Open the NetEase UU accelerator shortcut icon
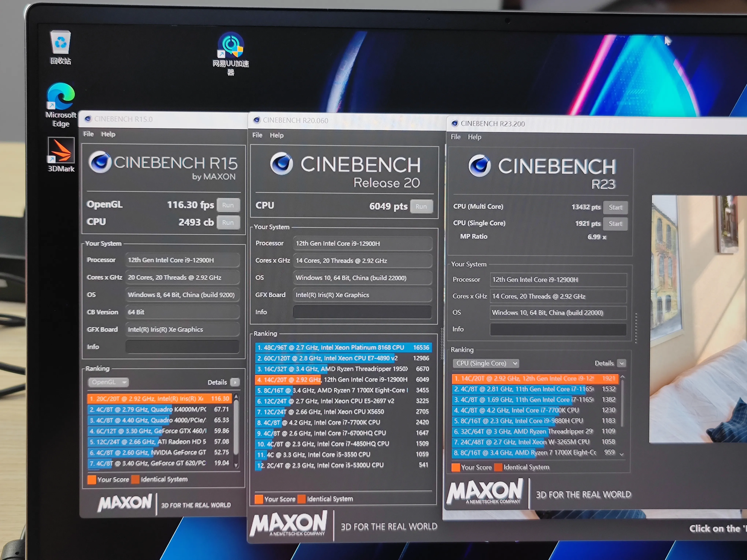Viewport: 747px width, 560px height. [x=231, y=44]
